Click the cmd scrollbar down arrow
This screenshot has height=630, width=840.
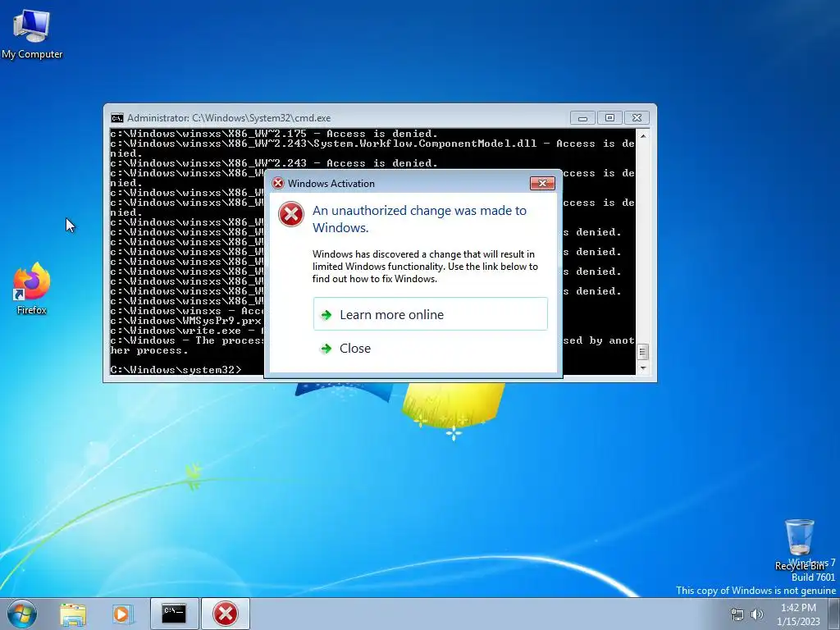click(643, 368)
